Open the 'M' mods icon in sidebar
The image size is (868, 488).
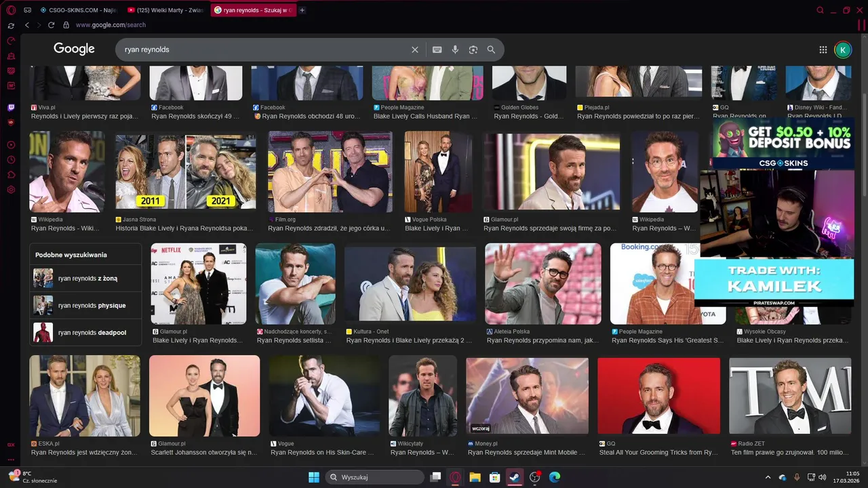point(11,85)
